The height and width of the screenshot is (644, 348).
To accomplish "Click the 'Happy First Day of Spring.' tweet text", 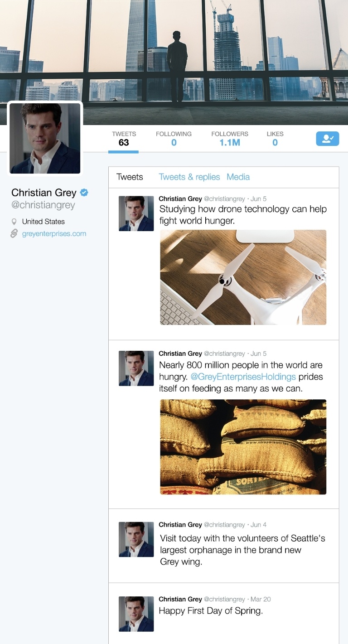I will tap(211, 611).
